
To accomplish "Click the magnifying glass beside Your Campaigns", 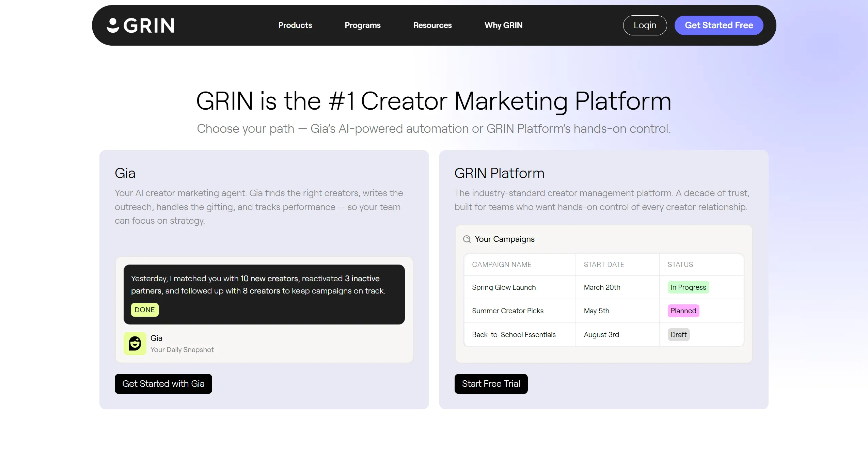I will [x=467, y=239].
